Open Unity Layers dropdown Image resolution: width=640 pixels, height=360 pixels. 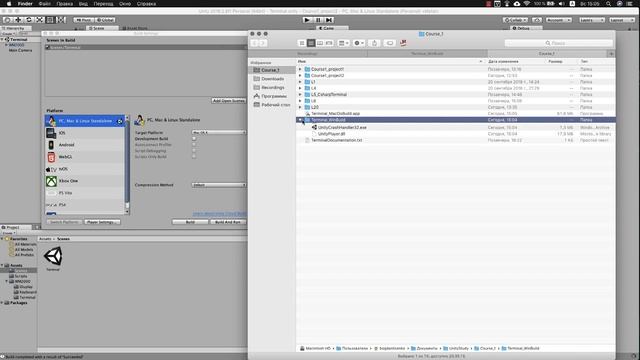(592, 20)
